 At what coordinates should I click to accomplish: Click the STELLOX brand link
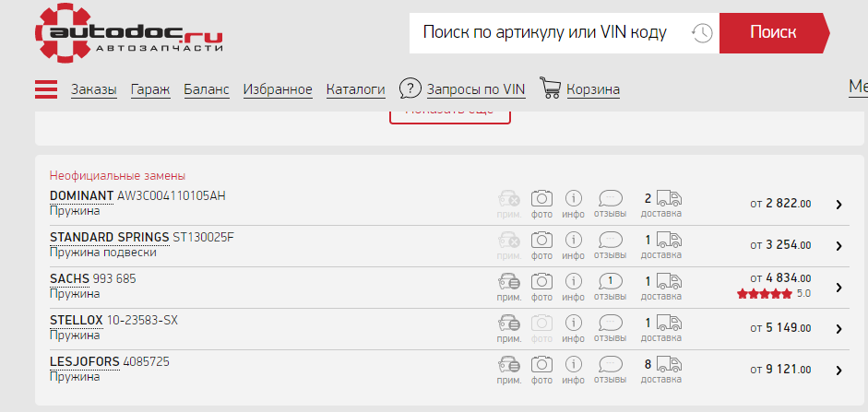77,320
